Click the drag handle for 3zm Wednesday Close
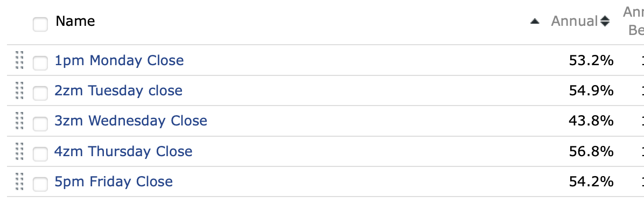This screenshot has width=644, height=210. (19, 121)
